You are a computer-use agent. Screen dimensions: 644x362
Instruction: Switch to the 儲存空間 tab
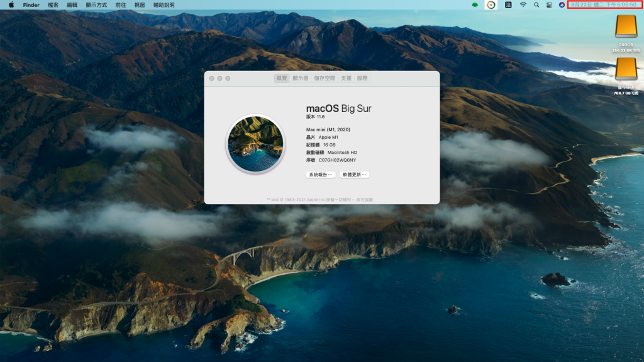(325, 78)
